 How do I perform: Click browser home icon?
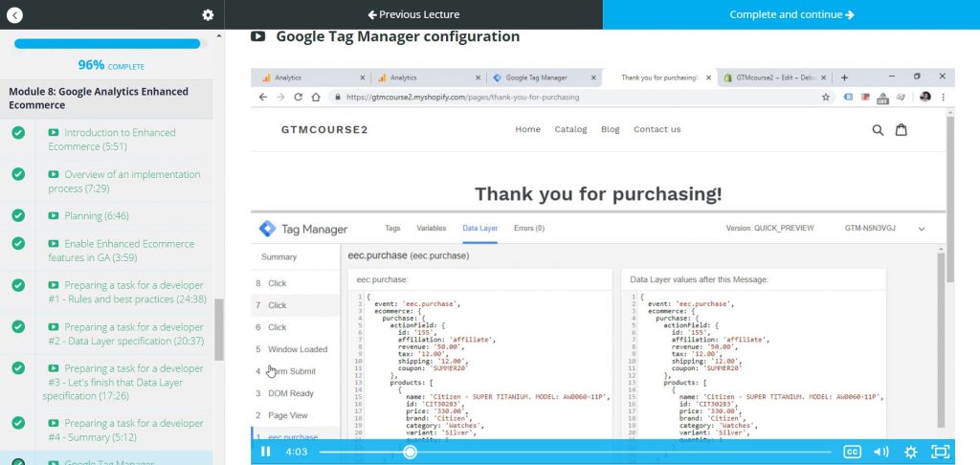(x=316, y=97)
